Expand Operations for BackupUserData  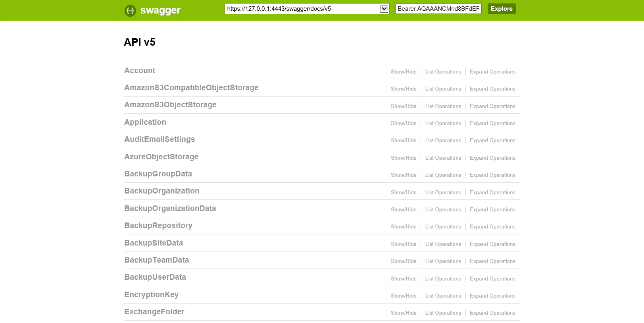click(x=492, y=279)
